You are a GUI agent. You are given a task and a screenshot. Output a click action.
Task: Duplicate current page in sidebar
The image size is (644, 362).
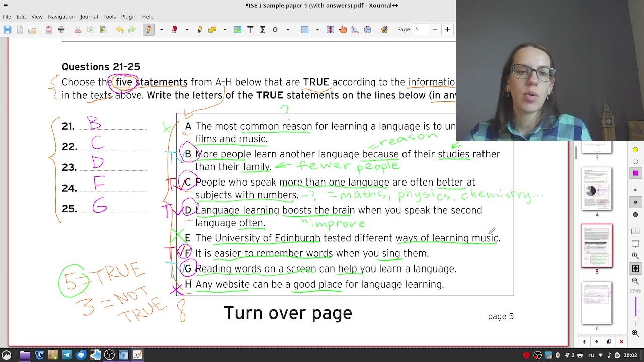tap(609, 342)
